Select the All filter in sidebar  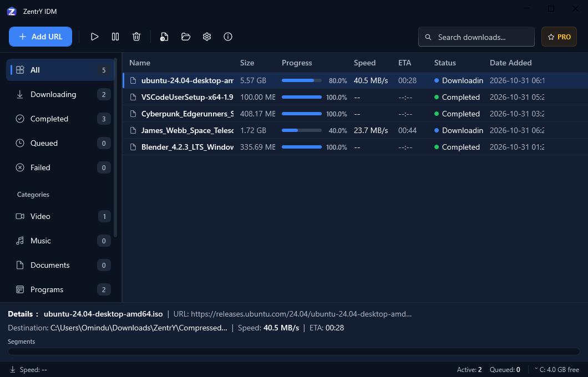pos(60,70)
